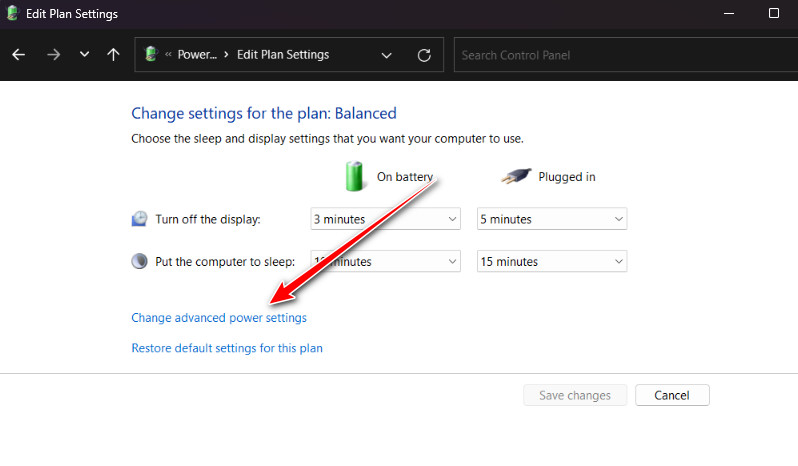Image resolution: width=798 pixels, height=466 pixels.
Task: Open sleep dropdown showing 15 minutes
Action: click(x=552, y=261)
